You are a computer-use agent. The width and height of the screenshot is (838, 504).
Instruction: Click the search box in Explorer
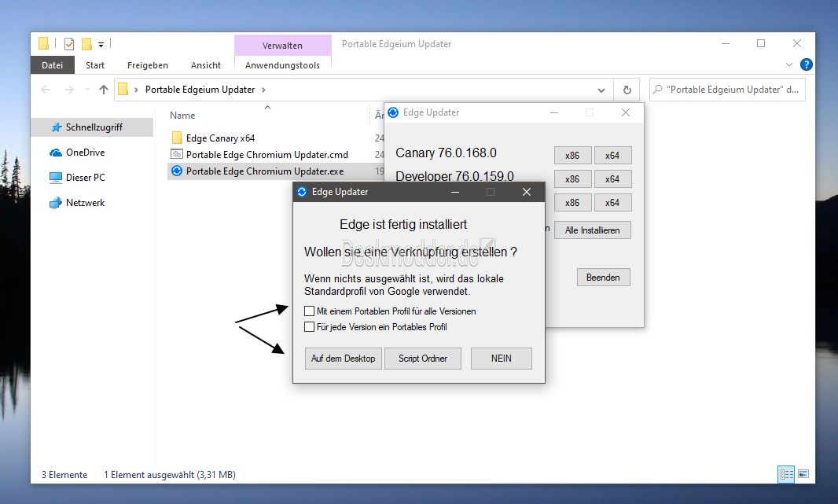click(727, 90)
